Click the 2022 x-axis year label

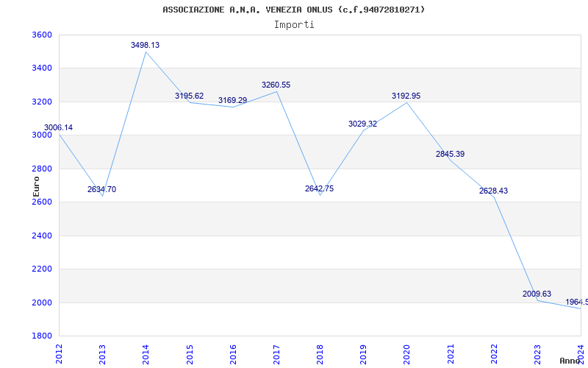[x=494, y=354]
